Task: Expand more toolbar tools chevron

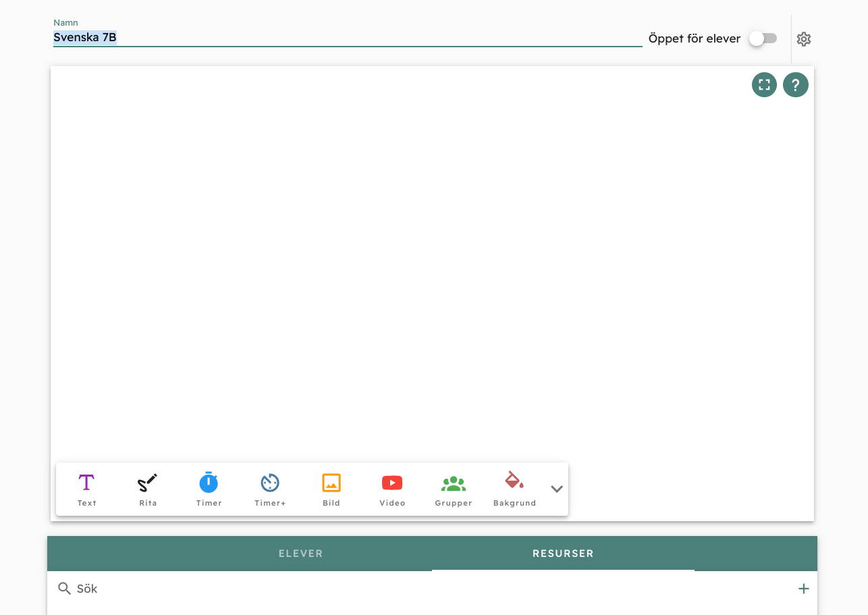Action: coord(557,489)
